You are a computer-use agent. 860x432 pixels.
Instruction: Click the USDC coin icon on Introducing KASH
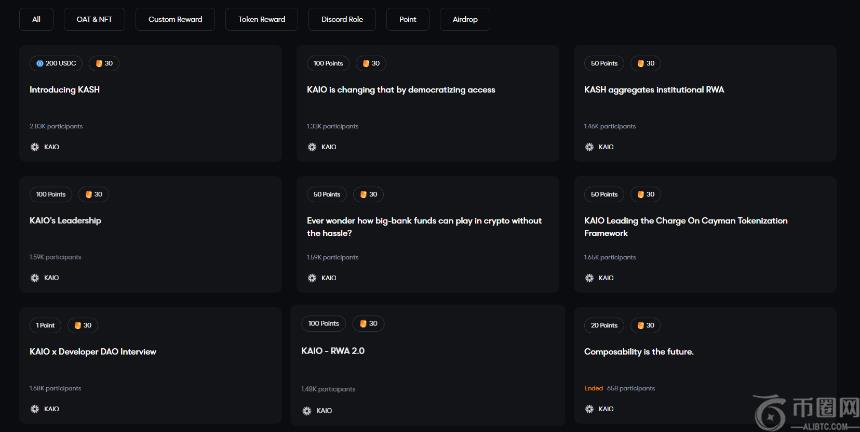[39, 64]
